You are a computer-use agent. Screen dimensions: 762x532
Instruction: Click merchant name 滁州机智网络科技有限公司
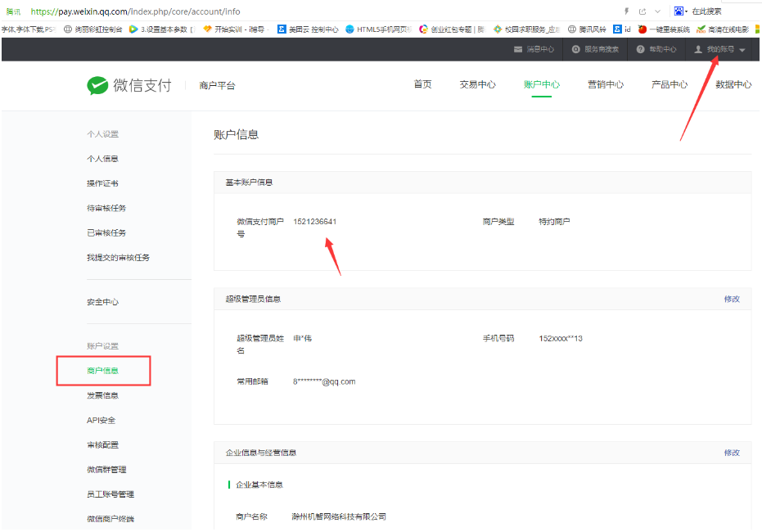(339, 517)
